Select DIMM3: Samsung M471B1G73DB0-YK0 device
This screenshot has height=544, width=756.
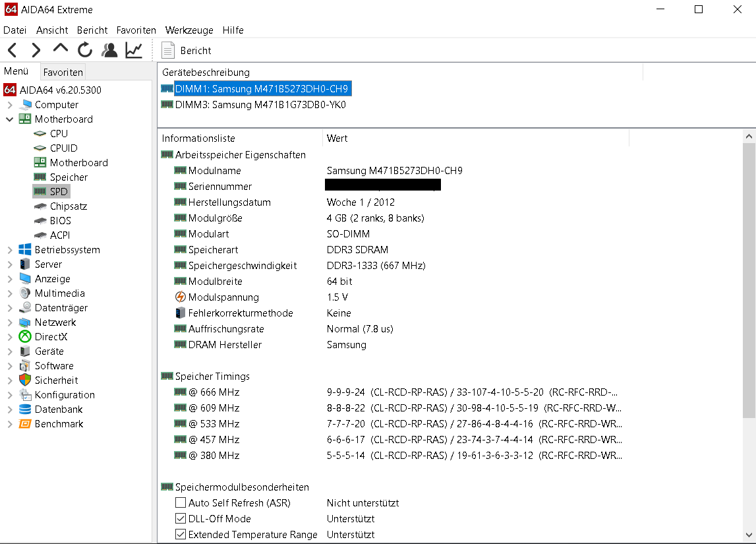click(x=254, y=105)
